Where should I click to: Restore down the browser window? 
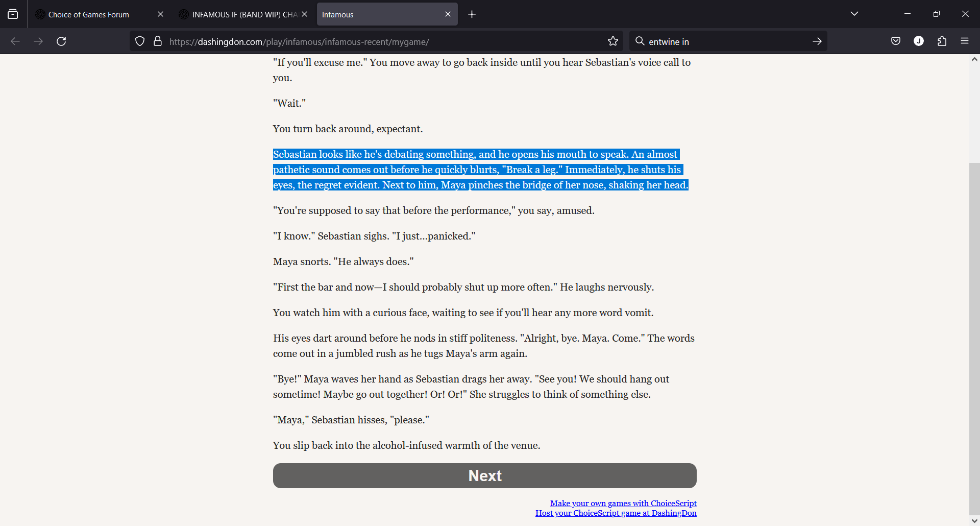click(936, 14)
